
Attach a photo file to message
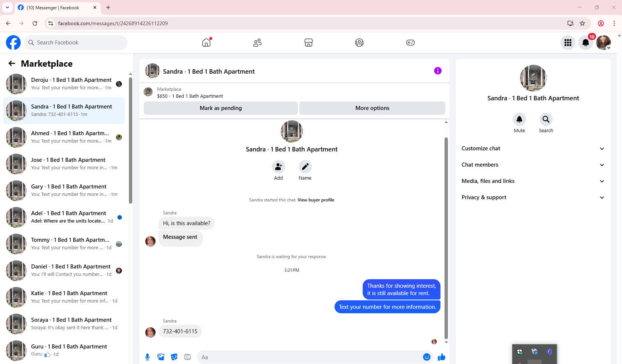[161, 357]
